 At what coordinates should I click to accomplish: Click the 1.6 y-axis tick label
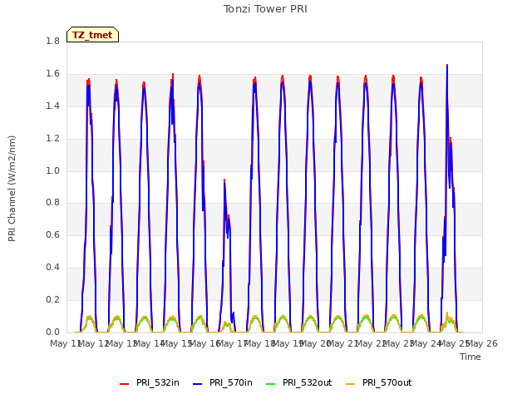click(52, 73)
